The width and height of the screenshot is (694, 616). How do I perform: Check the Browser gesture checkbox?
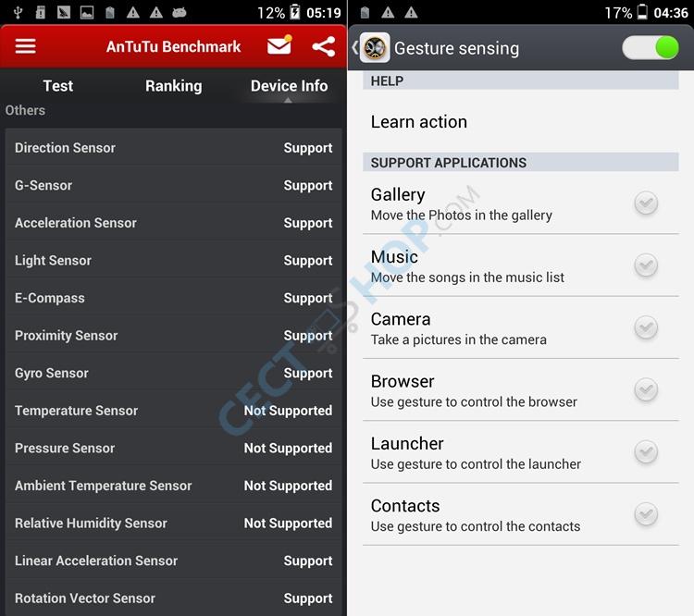pos(646,390)
